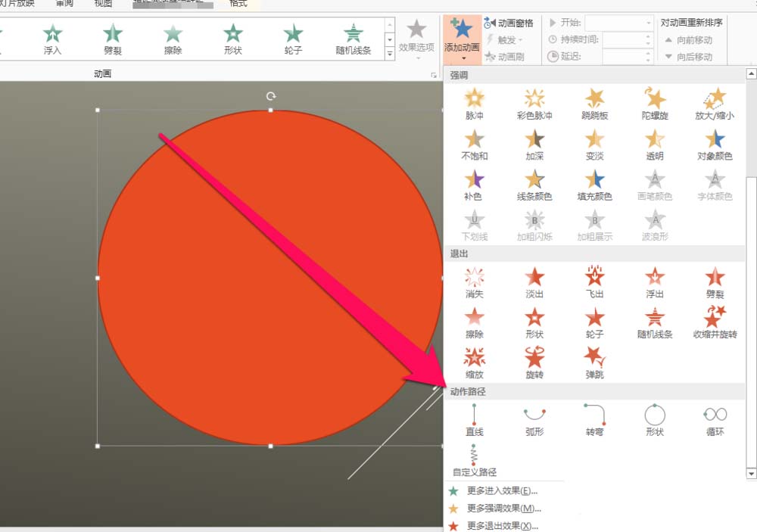Screen dimensions: 757x532
Task: Open the 触发 dropdown
Action: 506,39
